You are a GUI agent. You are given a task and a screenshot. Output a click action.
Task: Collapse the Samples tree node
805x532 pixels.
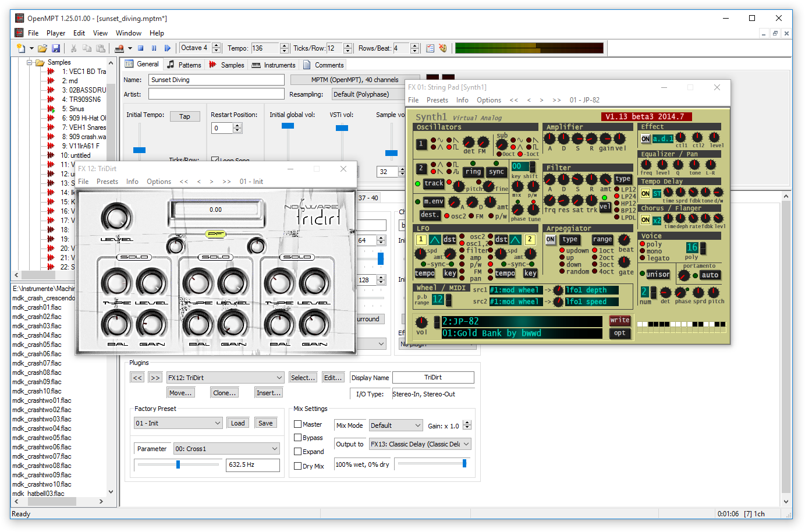30,62
